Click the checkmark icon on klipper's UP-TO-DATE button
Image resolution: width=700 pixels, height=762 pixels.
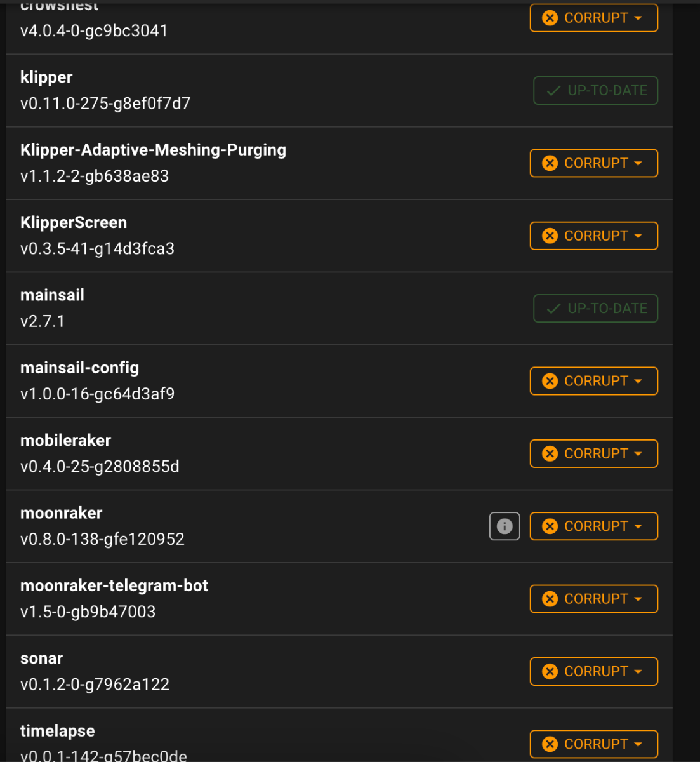point(553,91)
